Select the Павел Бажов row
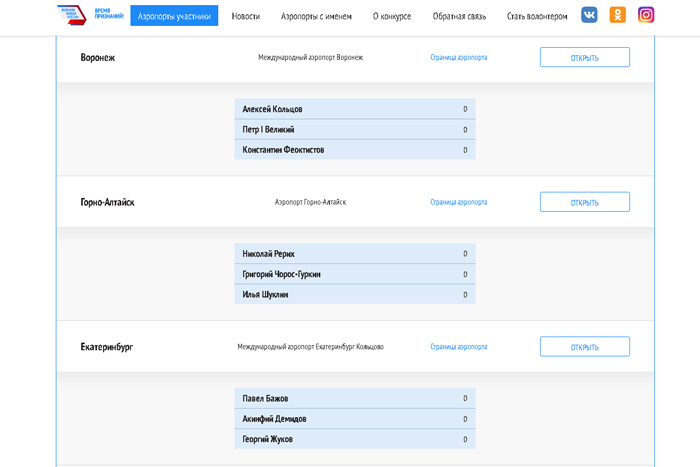Viewport: 700px width, 467px height. [355, 398]
